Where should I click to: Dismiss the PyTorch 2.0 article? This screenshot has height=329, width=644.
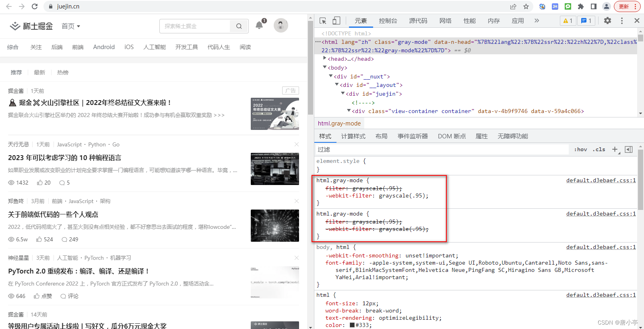[297, 258]
